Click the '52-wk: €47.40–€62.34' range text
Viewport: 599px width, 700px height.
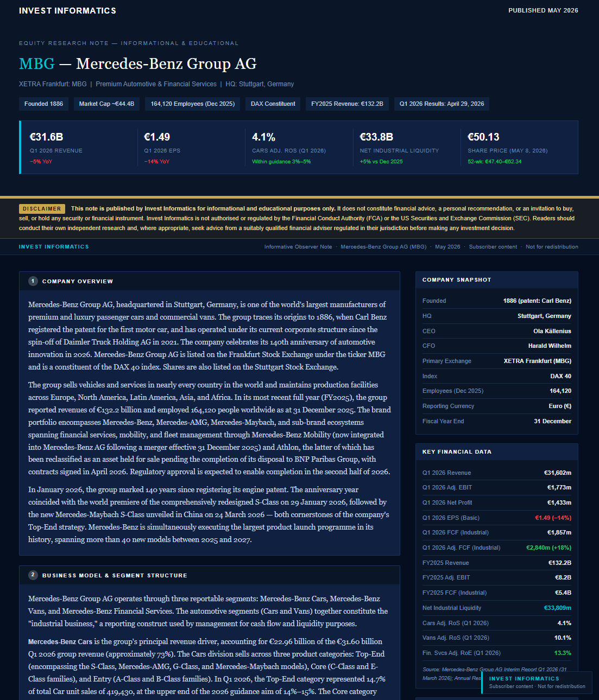[494, 162]
